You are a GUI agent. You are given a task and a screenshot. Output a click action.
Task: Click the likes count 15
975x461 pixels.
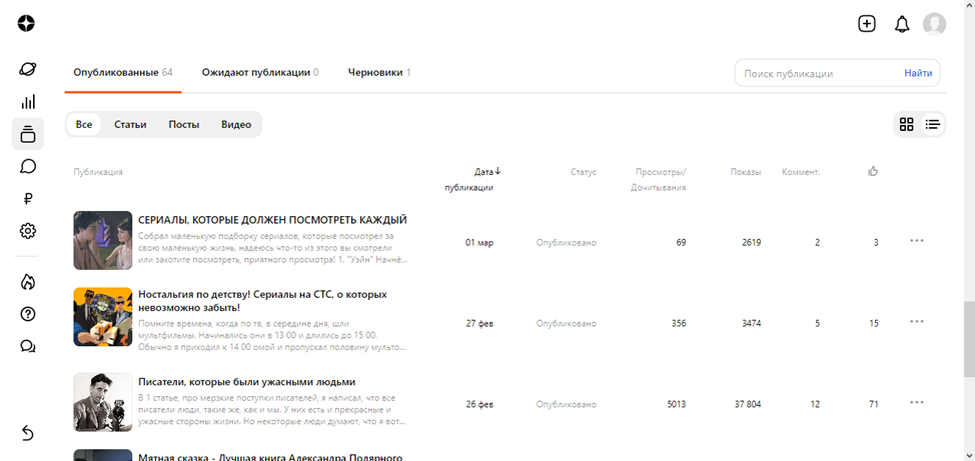(874, 324)
